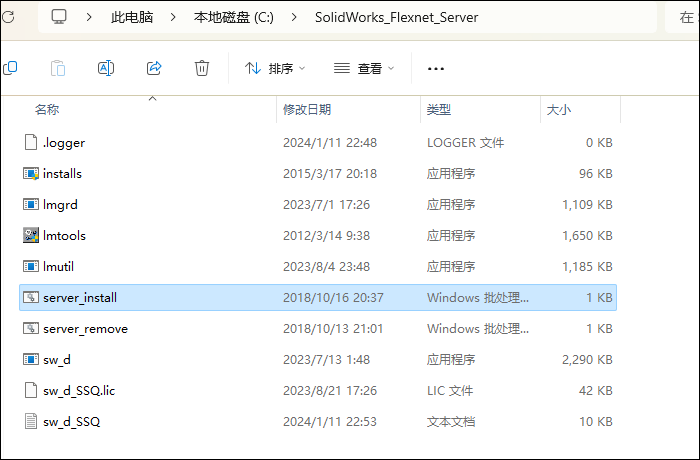The width and height of the screenshot is (700, 460).
Task: Sort by the 名称 column header
Action: point(47,109)
